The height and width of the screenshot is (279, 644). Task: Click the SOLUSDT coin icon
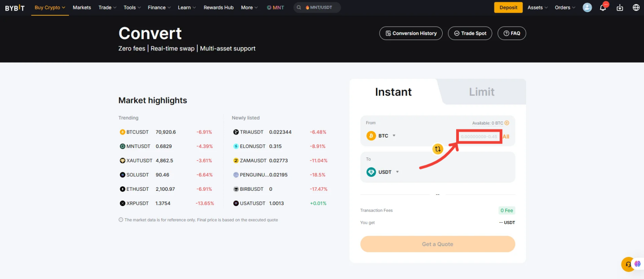[122, 175]
